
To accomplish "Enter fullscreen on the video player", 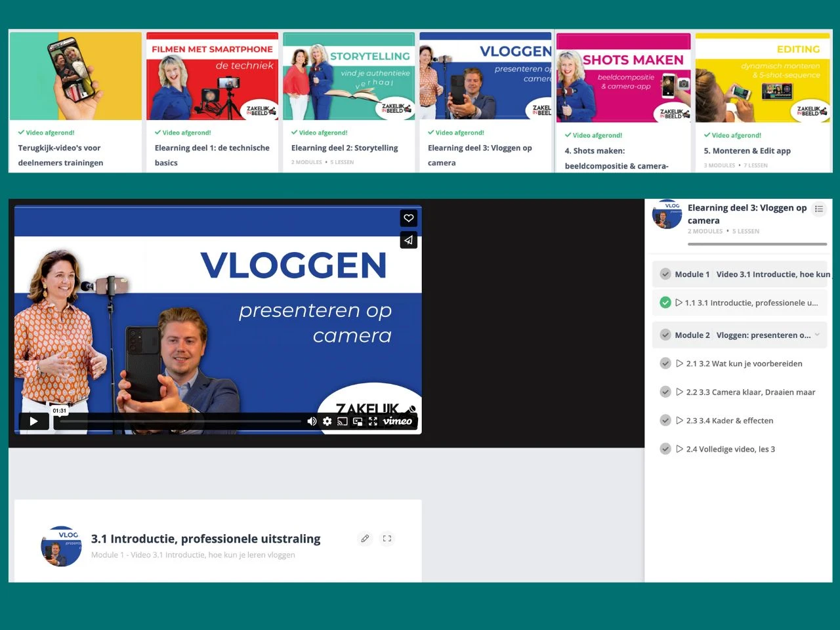I will pyautogui.click(x=373, y=421).
